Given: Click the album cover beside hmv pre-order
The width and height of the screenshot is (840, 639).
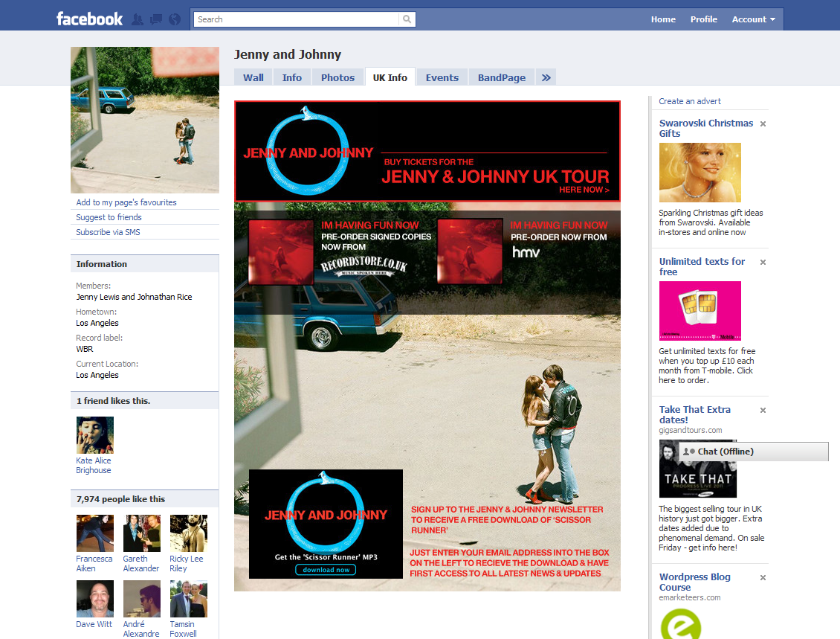Looking at the screenshot, I should click(x=470, y=251).
